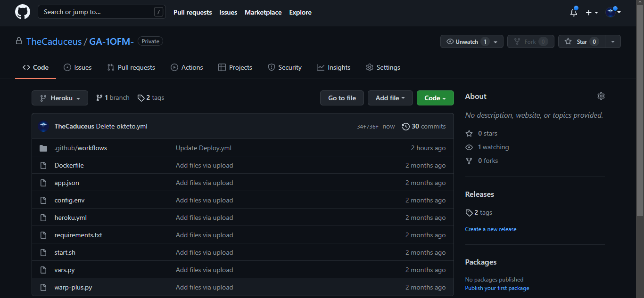Open warp-plus.py file
The image size is (644, 298).
[x=73, y=287]
